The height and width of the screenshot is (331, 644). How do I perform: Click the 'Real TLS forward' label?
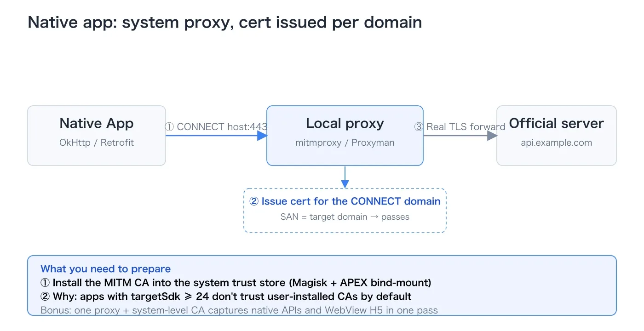pos(460,127)
